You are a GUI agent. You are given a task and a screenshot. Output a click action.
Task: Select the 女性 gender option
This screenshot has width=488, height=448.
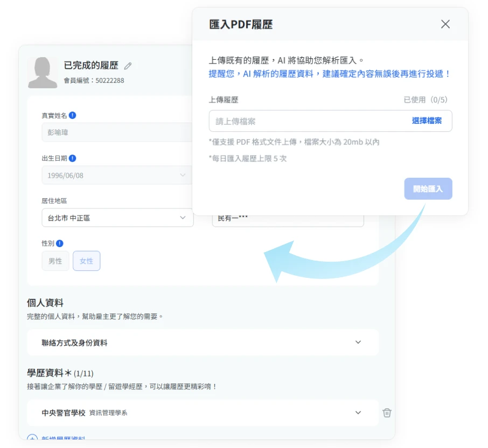click(x=86, y=261)
